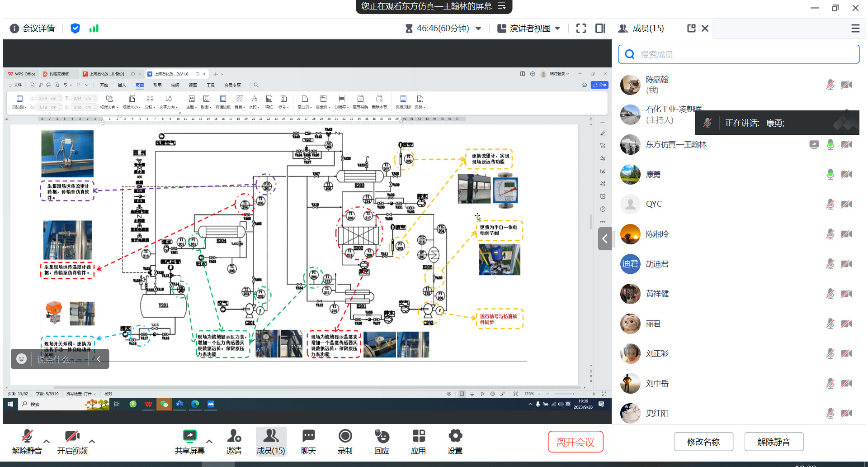The image size is (868, 467).
Task: Click the 修改名称 rename button
Action: coord(703,442)
